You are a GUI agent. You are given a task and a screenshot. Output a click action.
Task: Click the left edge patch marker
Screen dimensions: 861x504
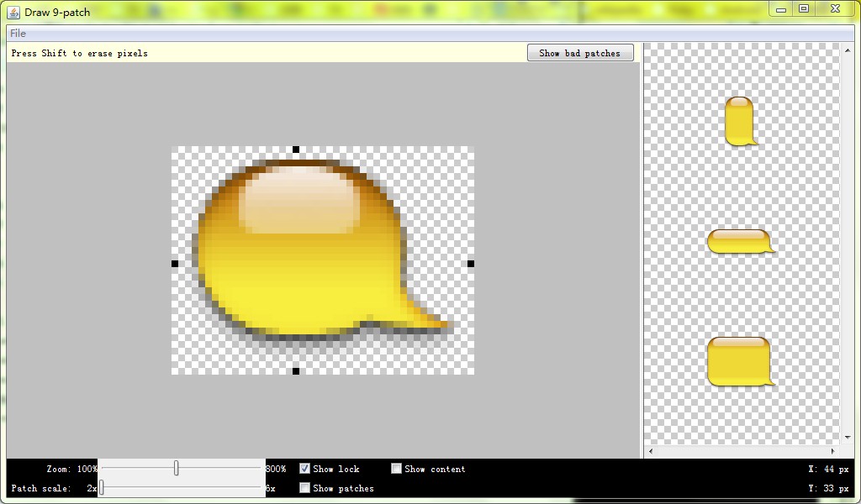[x=175, y=264]
